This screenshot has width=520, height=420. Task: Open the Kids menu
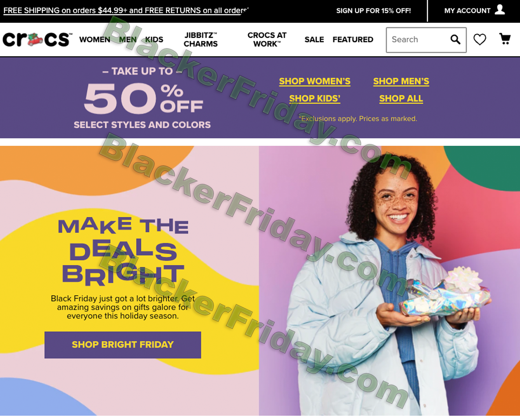tap(154, 39)
